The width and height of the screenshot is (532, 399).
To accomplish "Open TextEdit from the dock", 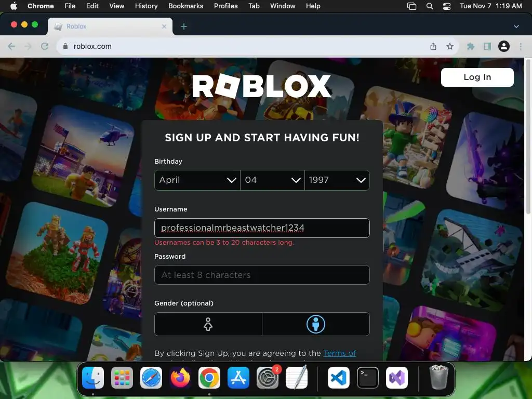I will (297, 378).
